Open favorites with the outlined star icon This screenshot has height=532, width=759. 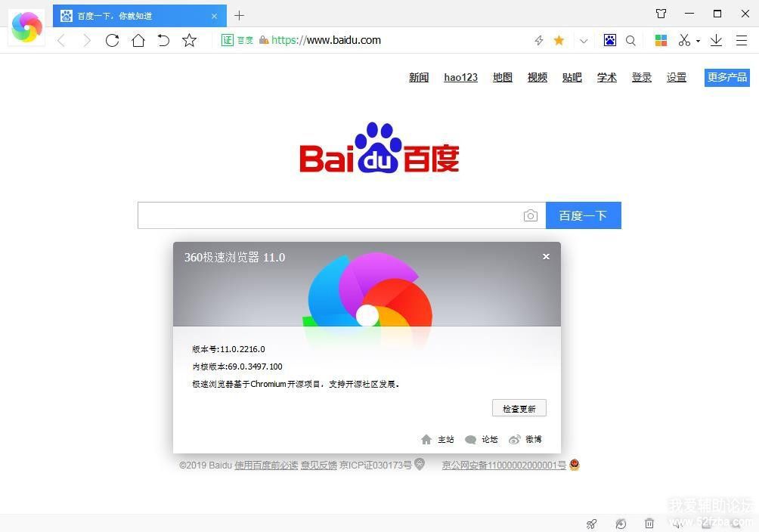[x=189, y=40]
